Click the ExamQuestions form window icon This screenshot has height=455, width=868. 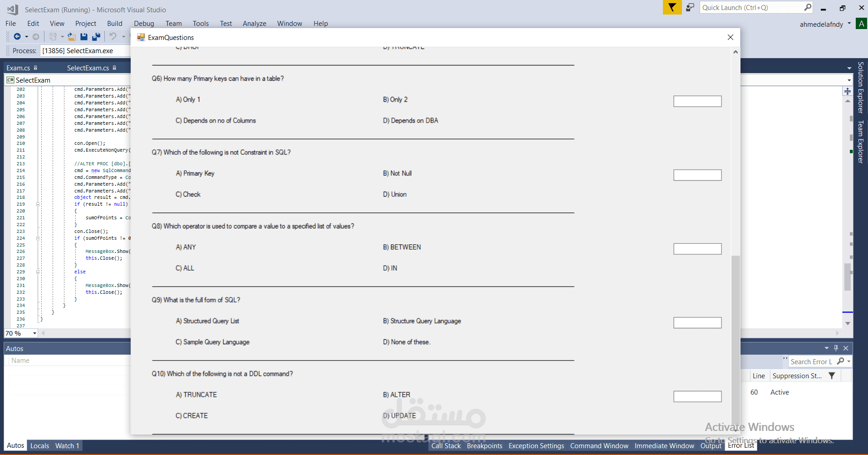(141, 37)
